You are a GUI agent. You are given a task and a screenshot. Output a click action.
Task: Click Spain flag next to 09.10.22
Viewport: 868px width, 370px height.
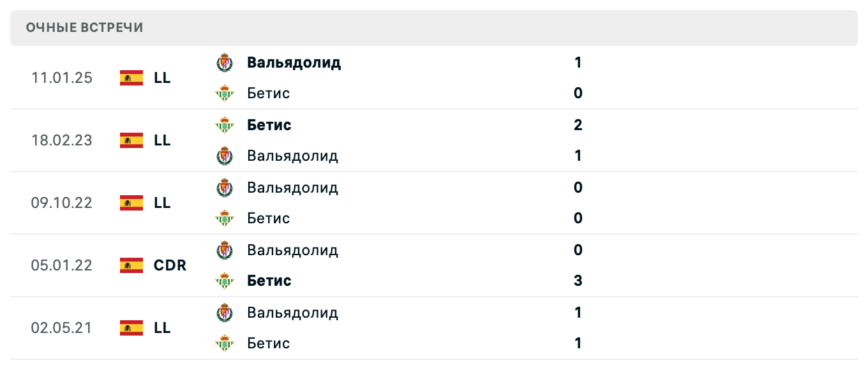(x=131, y=203)
